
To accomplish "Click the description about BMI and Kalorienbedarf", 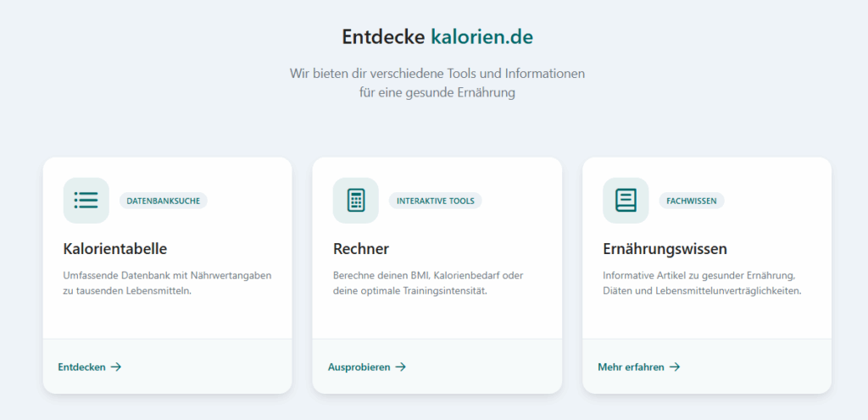I will click(x=428, y=282).
